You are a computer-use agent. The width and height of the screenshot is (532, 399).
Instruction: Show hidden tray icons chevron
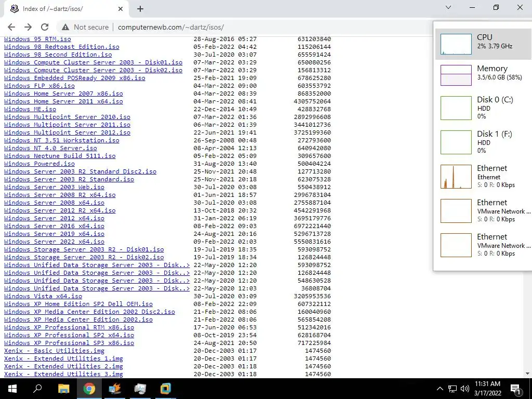tap(440, 389)
